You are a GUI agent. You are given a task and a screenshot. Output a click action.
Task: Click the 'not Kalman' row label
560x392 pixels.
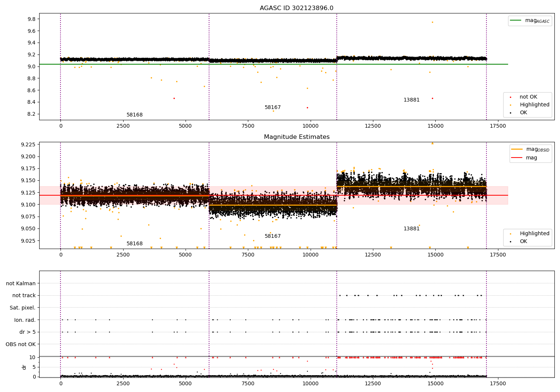coord(21,283)
